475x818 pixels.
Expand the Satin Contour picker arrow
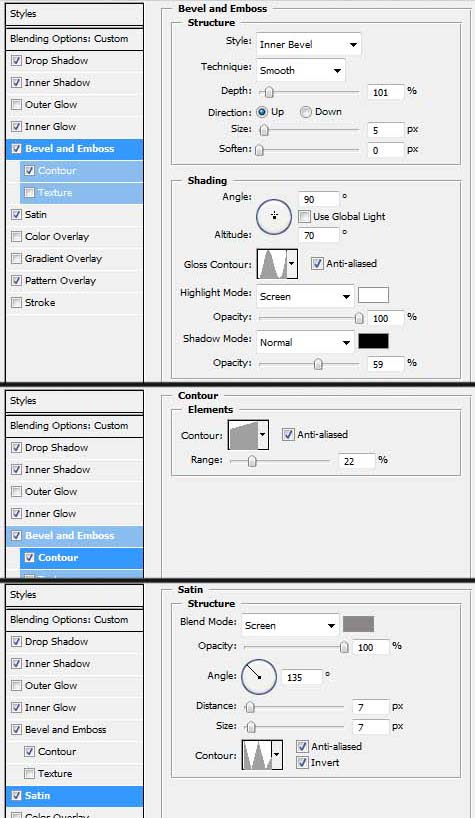tap(277, 754)
